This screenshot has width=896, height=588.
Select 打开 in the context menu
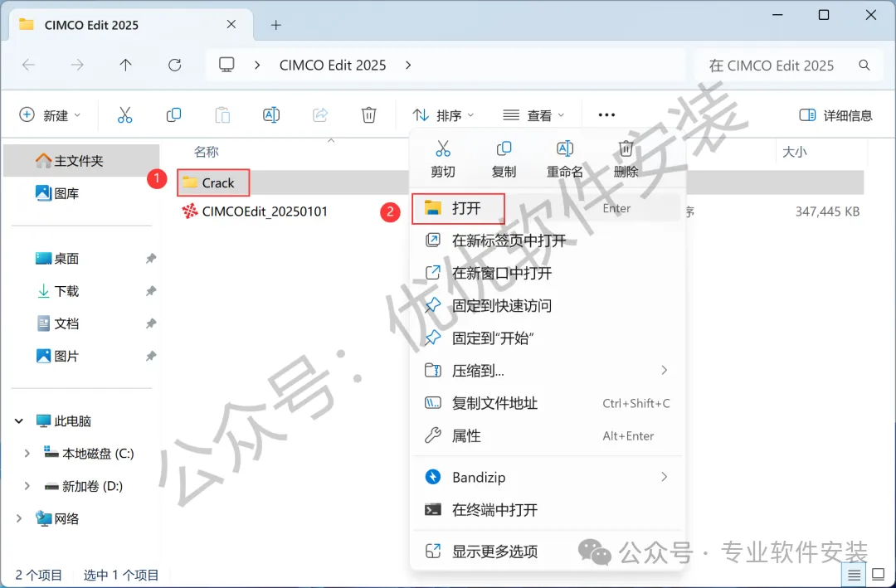548,208
